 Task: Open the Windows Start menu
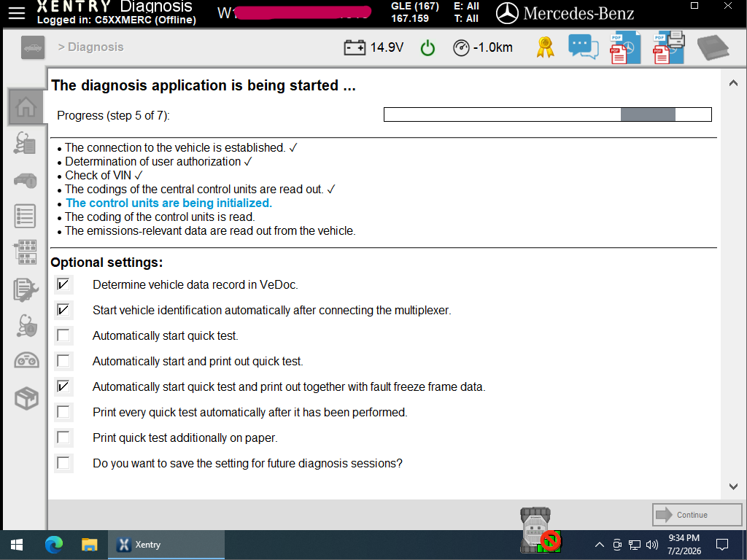click(x=17, y=545)
